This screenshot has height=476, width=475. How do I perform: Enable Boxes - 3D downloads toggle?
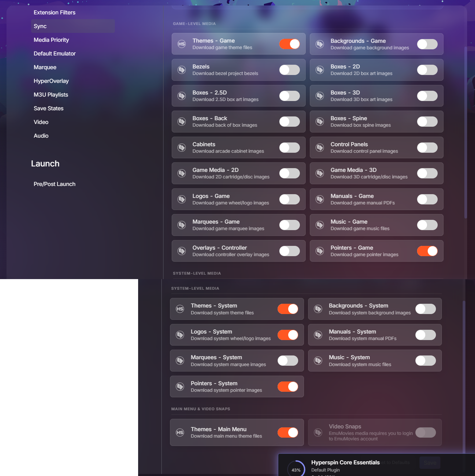(427, 96)
